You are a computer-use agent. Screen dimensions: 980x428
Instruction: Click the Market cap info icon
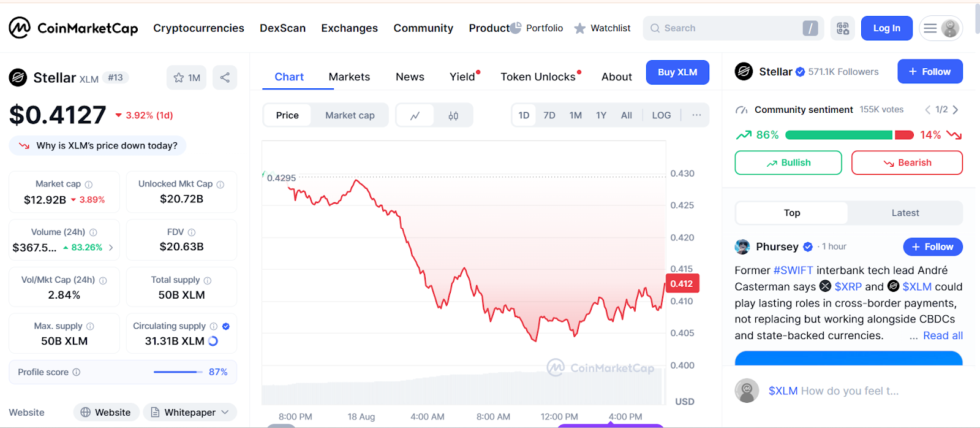tap(89, 185)
